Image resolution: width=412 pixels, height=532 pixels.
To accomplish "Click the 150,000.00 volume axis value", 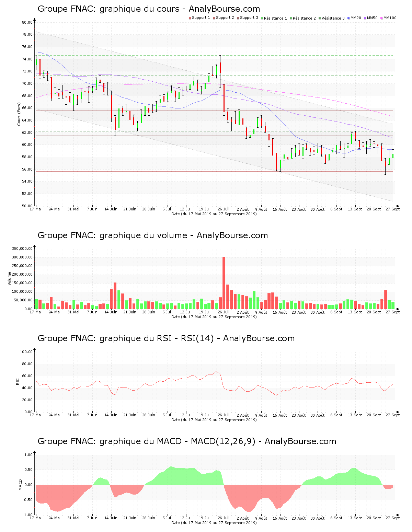I will [22, 283].
